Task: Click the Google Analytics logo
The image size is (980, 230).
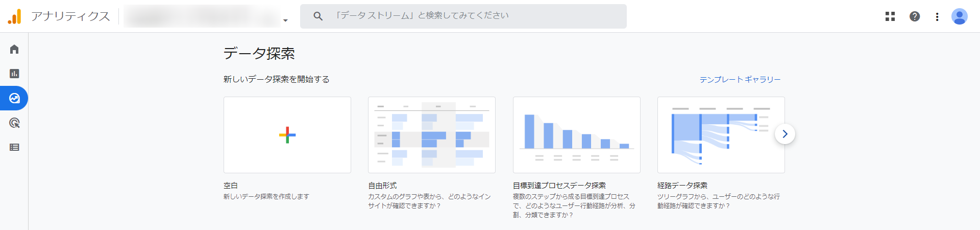Action: [15, 16]
